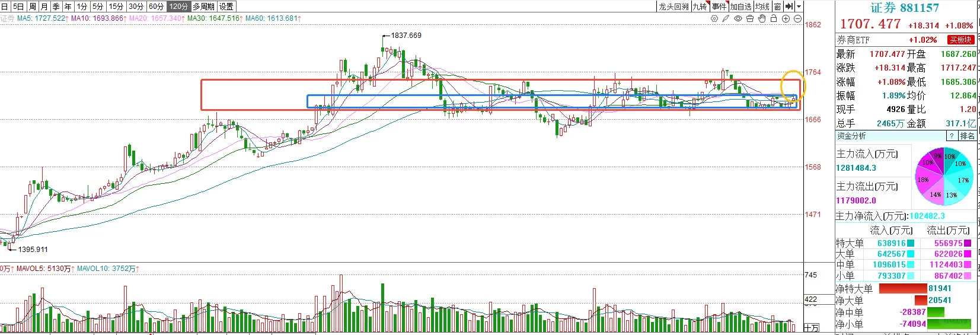Switch to daily 日 period
The image size is (980, 335).
5,7
